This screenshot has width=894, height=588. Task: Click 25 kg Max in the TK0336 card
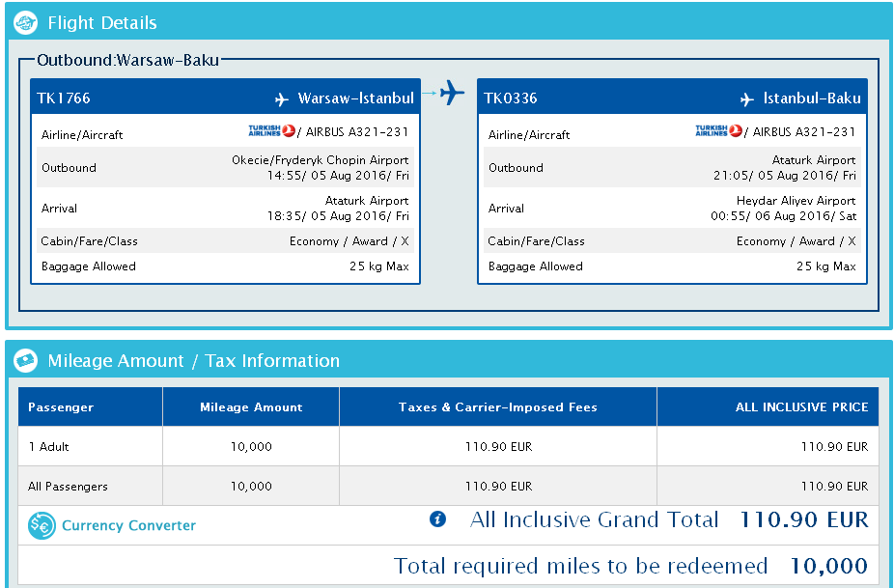coord(826,266)
